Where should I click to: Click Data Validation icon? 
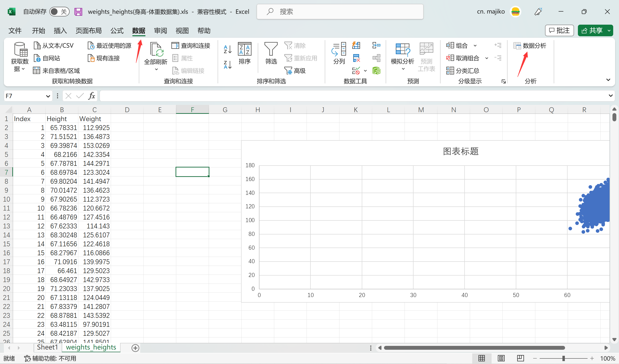click(x=356, y=71)
